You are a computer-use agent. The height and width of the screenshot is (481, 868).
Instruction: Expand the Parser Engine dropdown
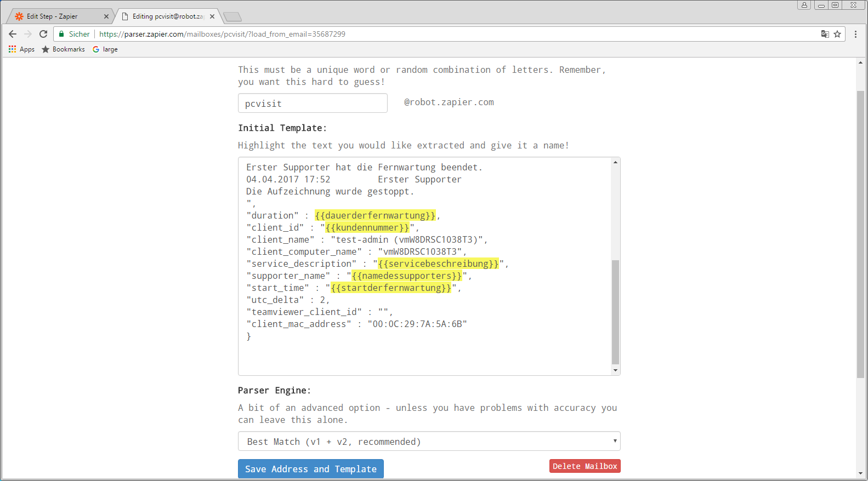(x=429, y=442)
